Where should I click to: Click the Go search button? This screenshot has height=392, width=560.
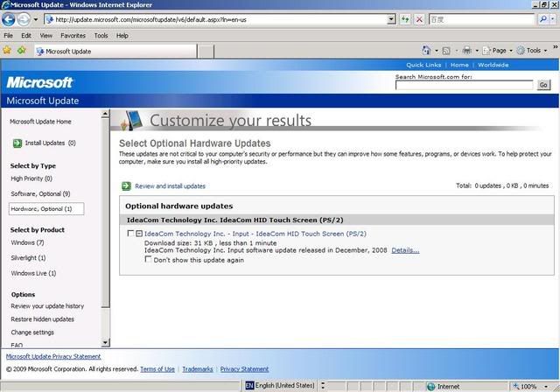(543, 85)
